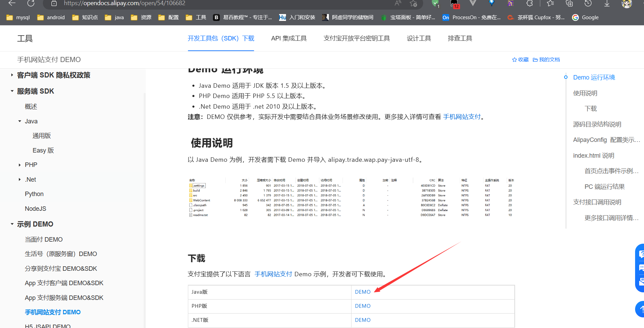This screenshot has height=328, width=644.
Task: Select 概述 in the sidebar
Action: (31, 107)
